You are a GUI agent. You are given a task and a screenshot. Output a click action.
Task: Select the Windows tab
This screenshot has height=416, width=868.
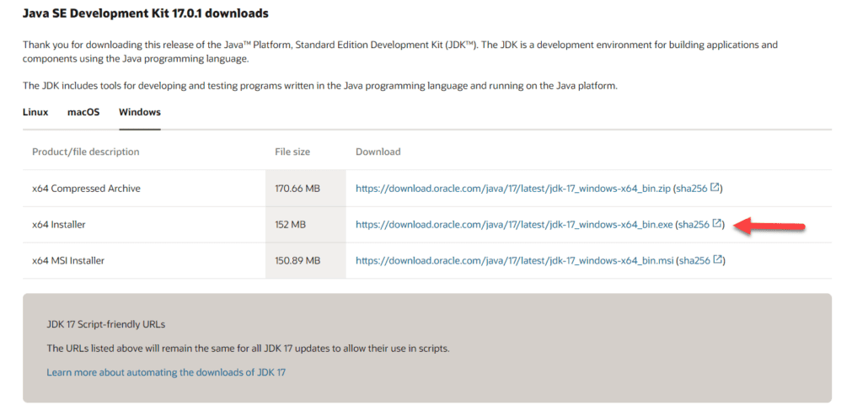(140, 112)
